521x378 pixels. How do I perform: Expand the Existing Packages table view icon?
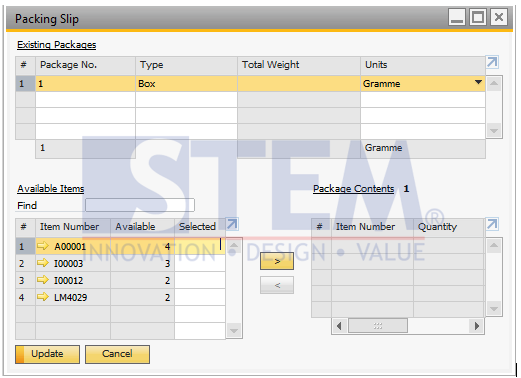pyautogui.click(x=492, y=62)
